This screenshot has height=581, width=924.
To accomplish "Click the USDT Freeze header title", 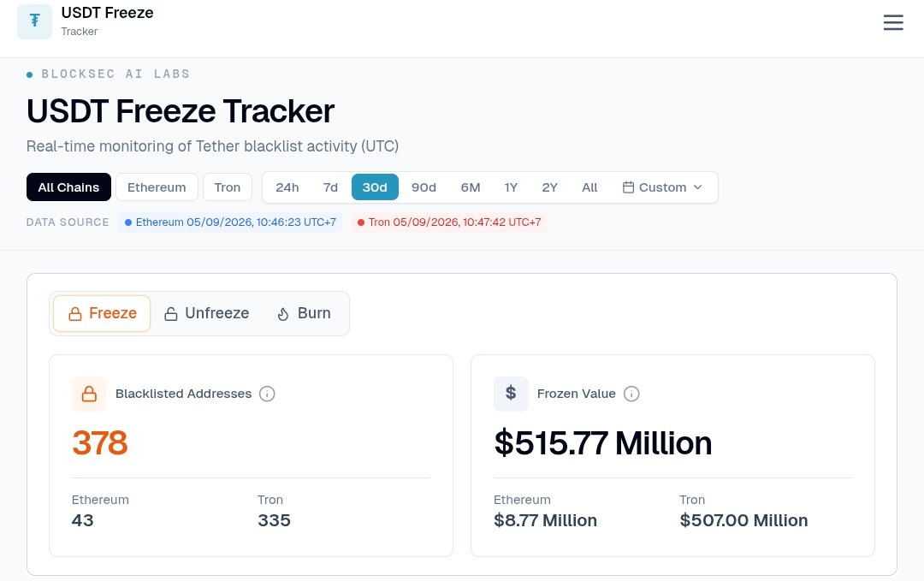I will 107,13.
